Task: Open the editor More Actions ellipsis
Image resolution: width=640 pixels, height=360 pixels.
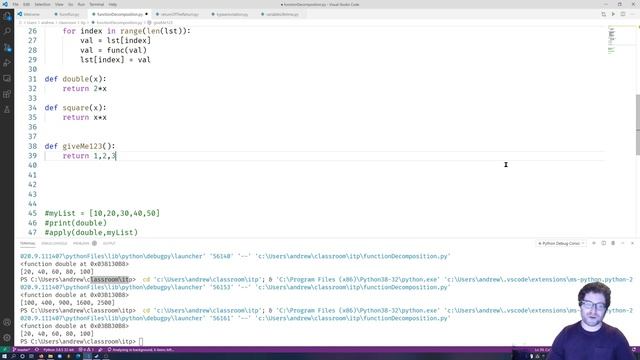Action: coord(633,14)
